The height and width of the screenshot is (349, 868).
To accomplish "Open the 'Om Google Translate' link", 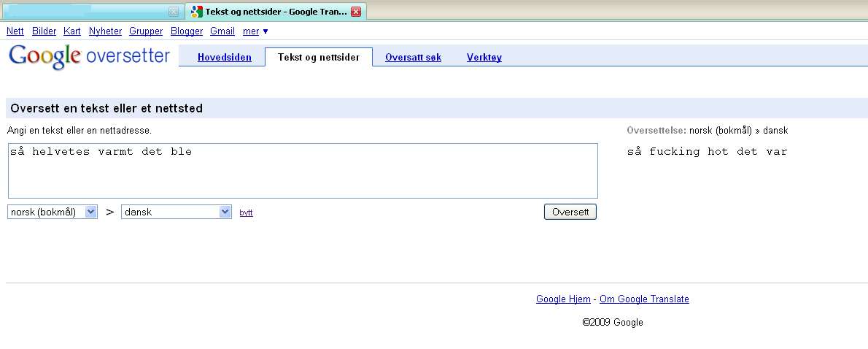I will pos(644,299).
